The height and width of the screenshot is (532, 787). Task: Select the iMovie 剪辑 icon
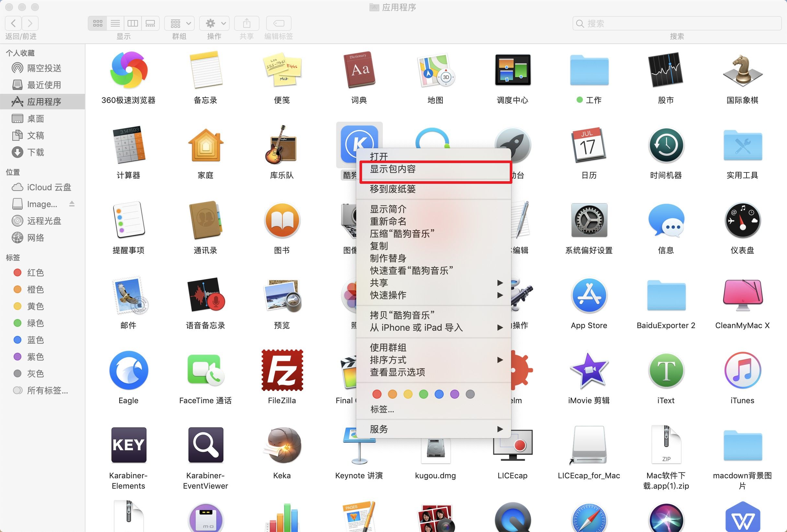tap(589, 370)
